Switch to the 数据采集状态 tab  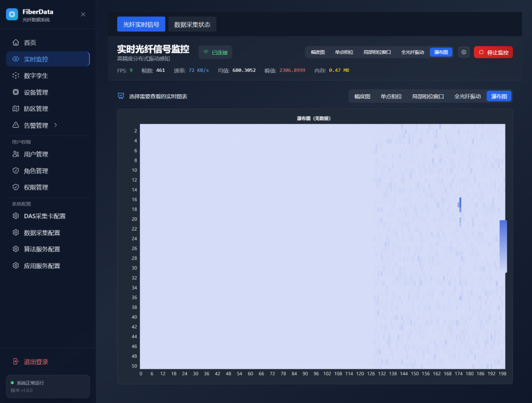(192, 24)
